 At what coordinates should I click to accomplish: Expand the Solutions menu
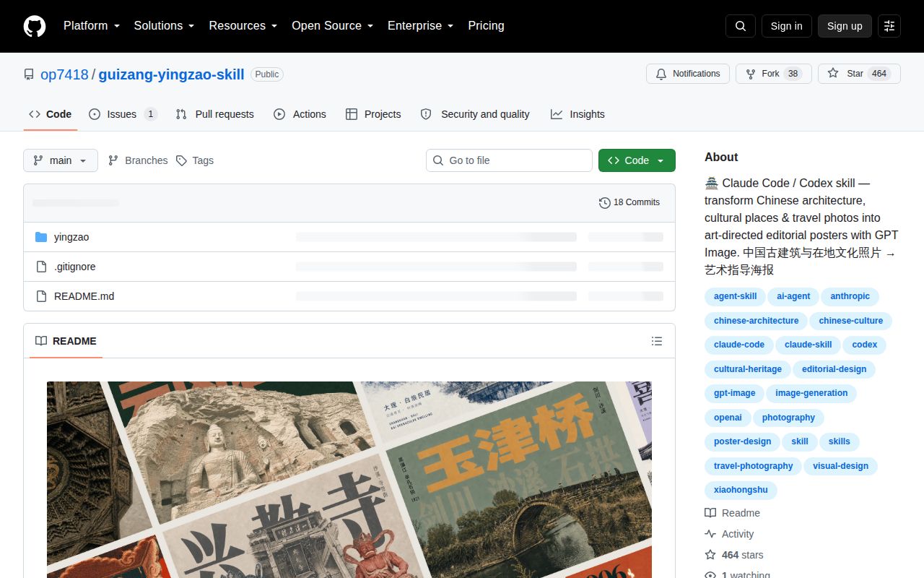[x=164, y=26]
